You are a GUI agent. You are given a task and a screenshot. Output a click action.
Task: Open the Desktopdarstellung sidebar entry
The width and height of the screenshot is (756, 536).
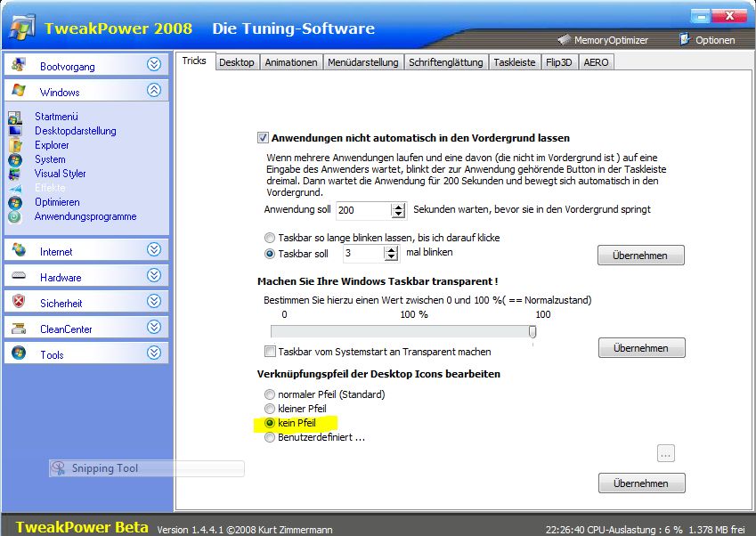point(75,131)
